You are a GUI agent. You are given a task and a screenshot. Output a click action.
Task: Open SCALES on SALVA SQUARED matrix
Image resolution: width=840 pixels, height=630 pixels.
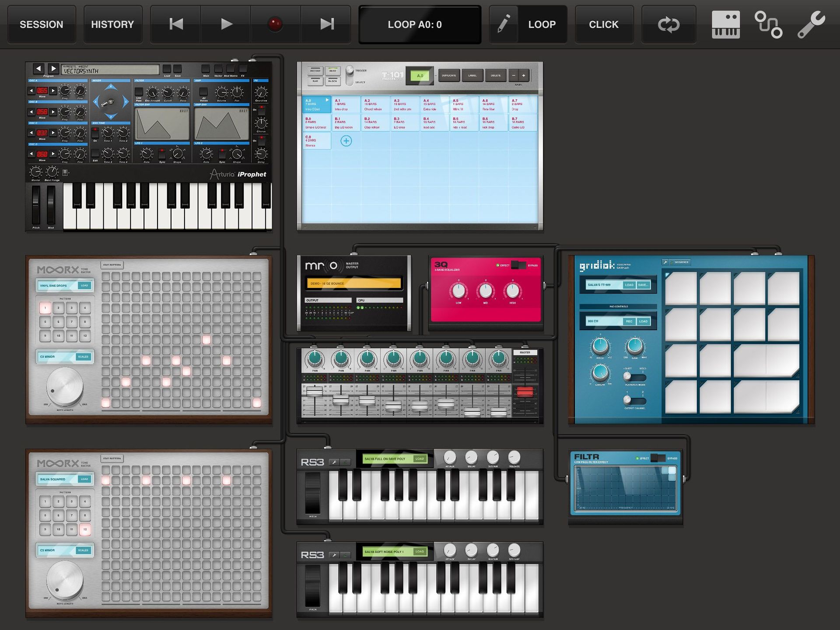[x=83, y=550]
